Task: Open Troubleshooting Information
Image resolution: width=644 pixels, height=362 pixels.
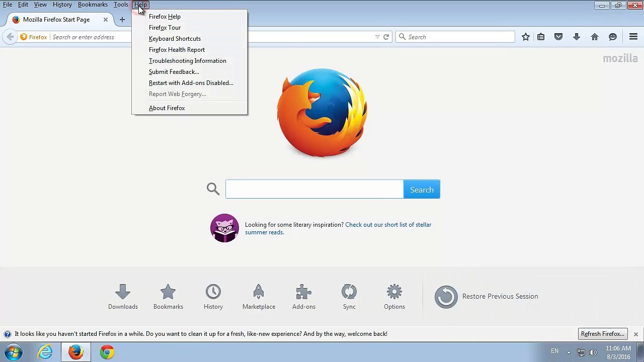Action: click(189, 61)
